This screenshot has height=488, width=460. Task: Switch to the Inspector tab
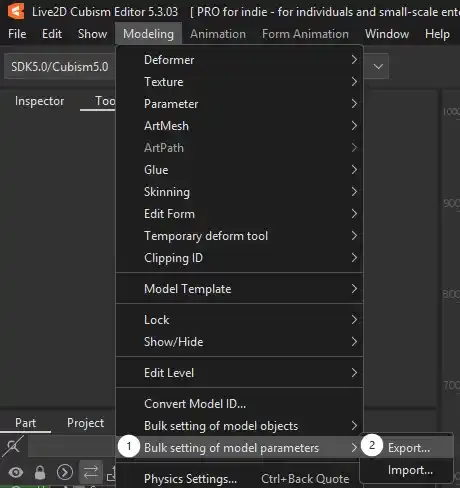[x=40, y=101]
